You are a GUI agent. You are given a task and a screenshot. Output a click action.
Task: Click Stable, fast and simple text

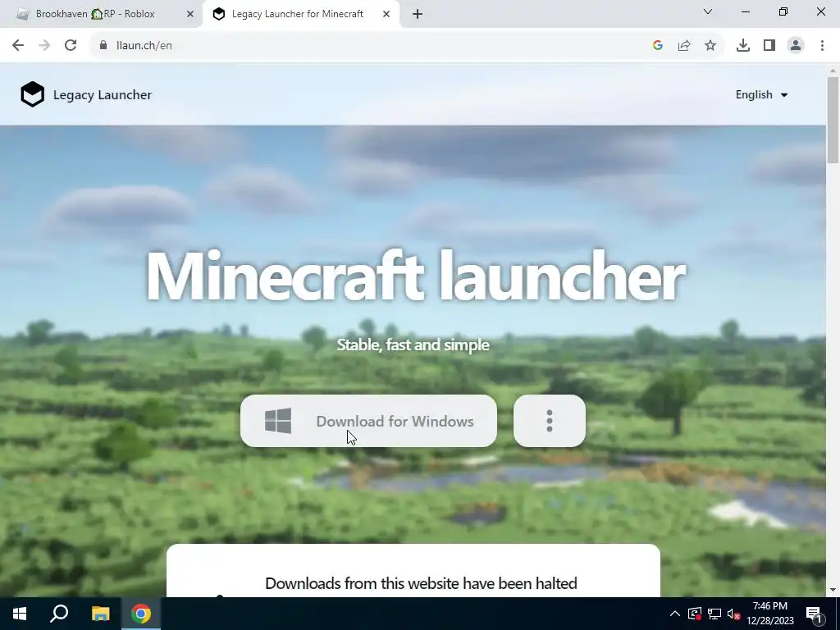(413, 345)
